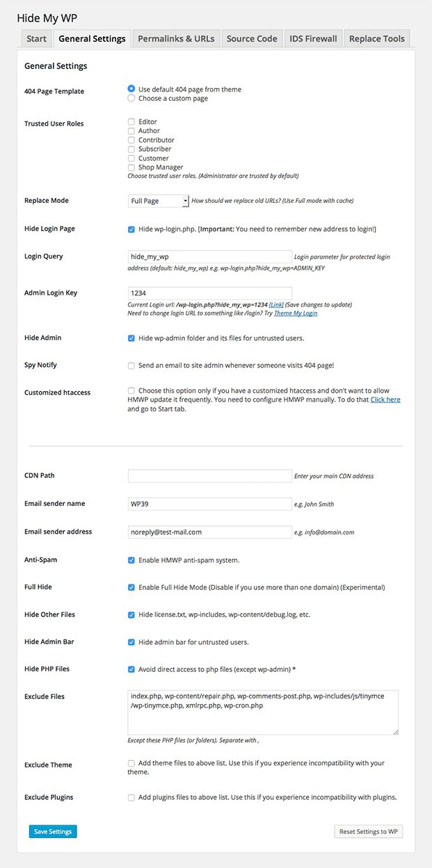432x868 pixels.
Task: Check 'Add theme files to above list'
Action: pos(131,763)
